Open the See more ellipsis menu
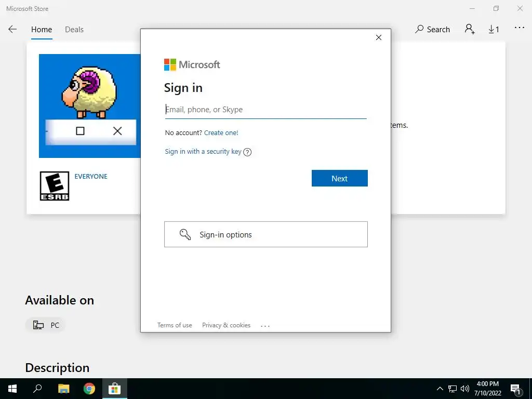Image resolution: width=532 pixels, height=399 pixels. pyautogui.click(x=519, y=28)
